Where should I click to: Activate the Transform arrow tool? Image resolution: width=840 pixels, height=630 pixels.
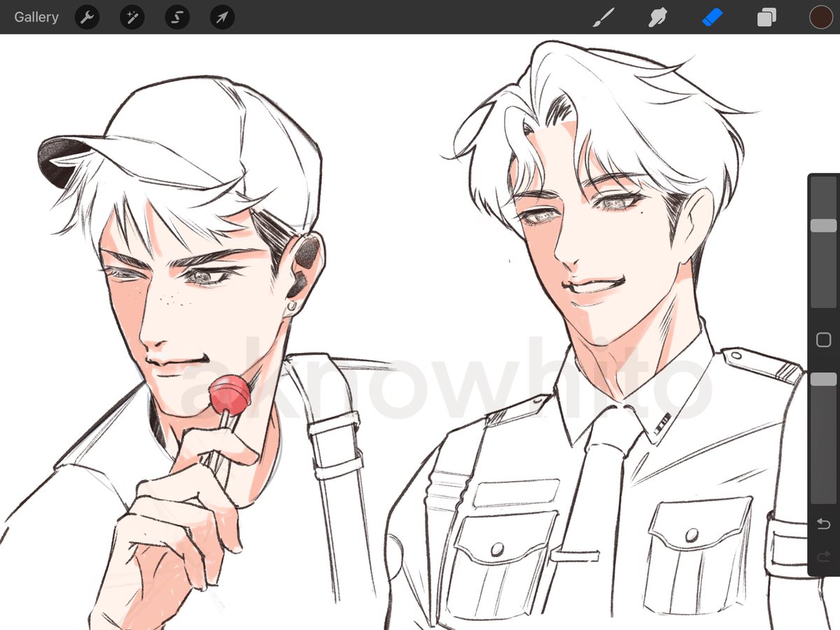tap(222, 17)
